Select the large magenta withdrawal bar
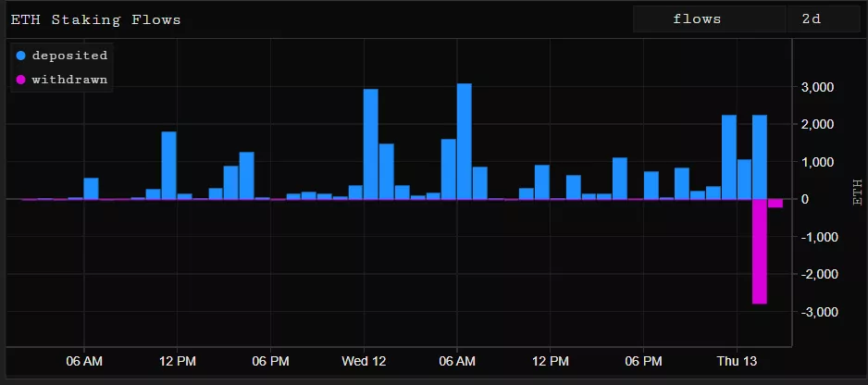Viewport: 868px width, 385px height. tap(760, 251)
